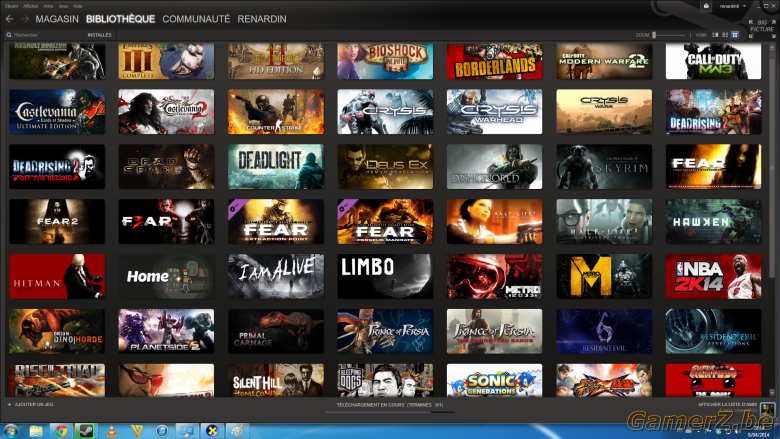Select the Home game tile

(x=166, y=276)
